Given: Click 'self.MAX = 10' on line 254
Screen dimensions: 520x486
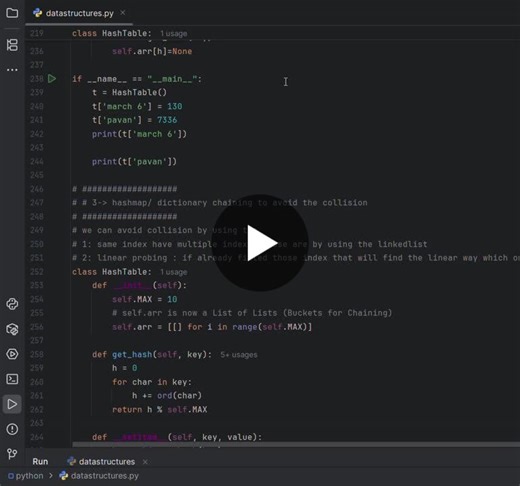Looking at the screenshot, I should tap(145, 299).
